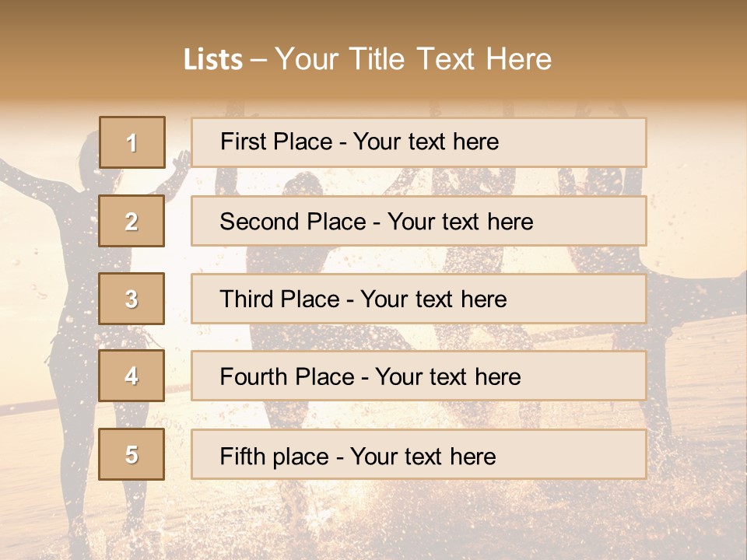Click the brown header band above the title
Viewport: 747px width, 560px height.
[x=373, y=17]
